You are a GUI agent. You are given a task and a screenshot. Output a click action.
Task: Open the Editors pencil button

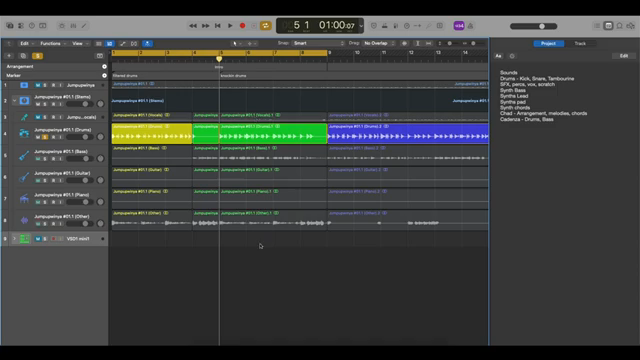[84, 26]
